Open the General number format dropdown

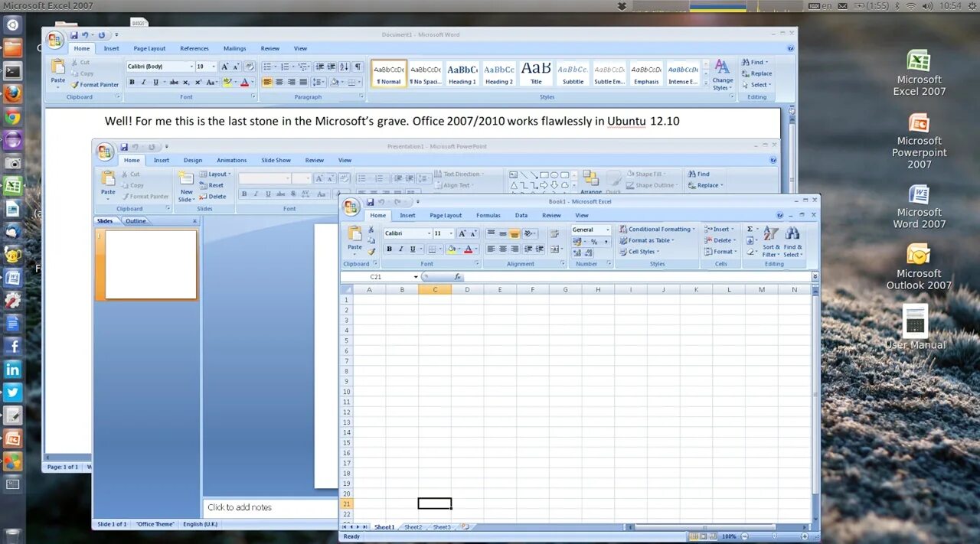(608, 230)
